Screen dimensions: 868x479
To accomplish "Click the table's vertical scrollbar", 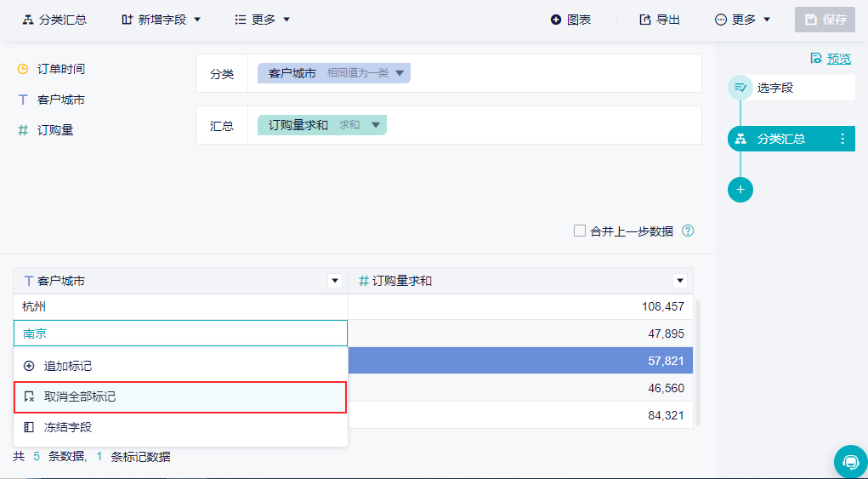I will point(699,362).
